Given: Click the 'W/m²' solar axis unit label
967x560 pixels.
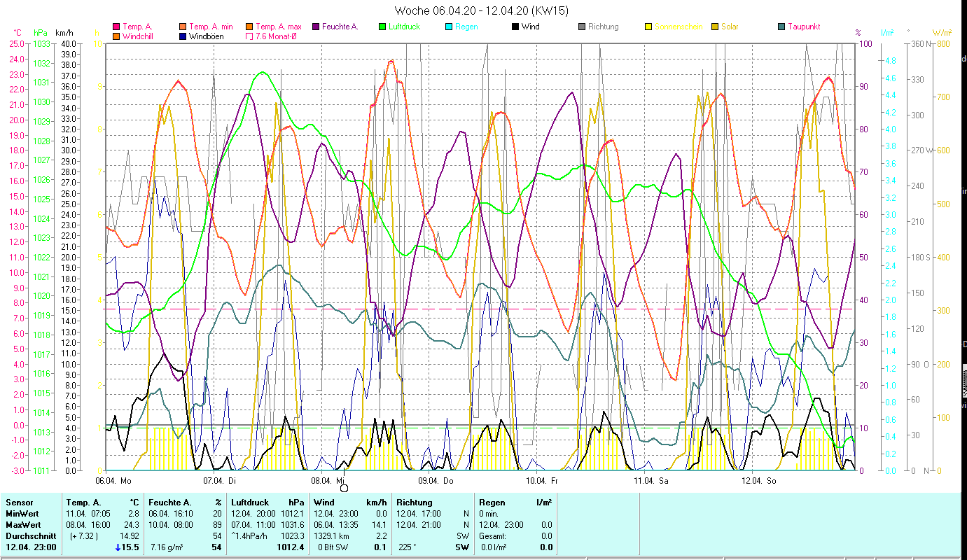Looking at the screenshot, I should (941, 32).
